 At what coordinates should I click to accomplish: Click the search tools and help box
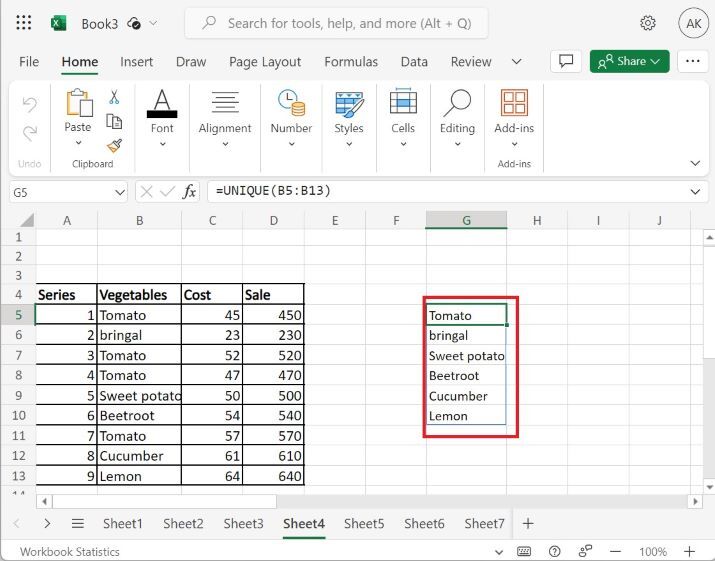coord(336,23)
